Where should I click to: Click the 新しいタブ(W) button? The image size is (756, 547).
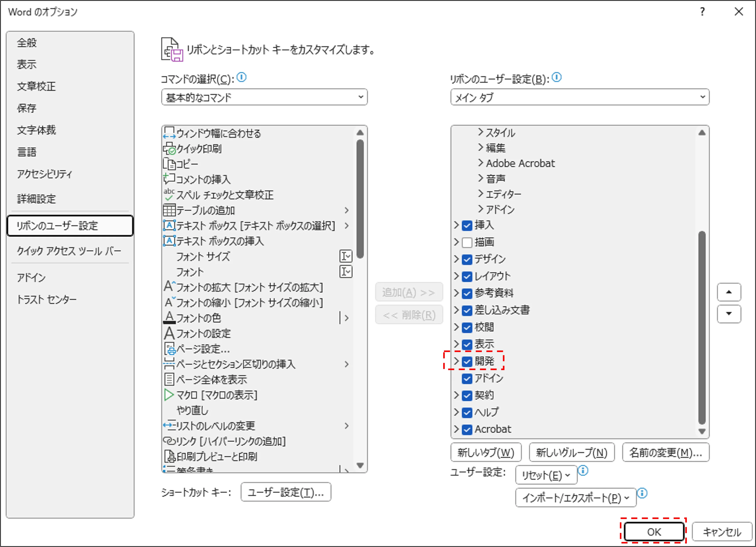pyautogui.click(x=486, y=452)
